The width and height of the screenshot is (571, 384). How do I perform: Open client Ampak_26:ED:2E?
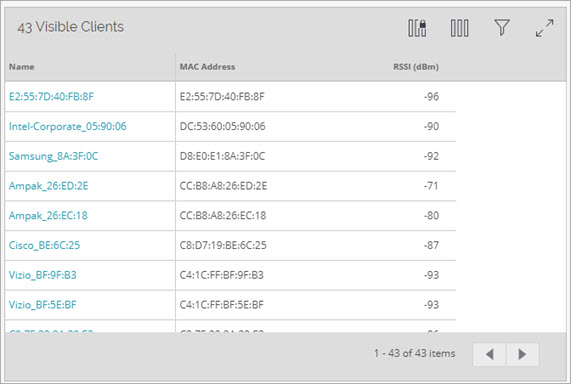[48, 186]
